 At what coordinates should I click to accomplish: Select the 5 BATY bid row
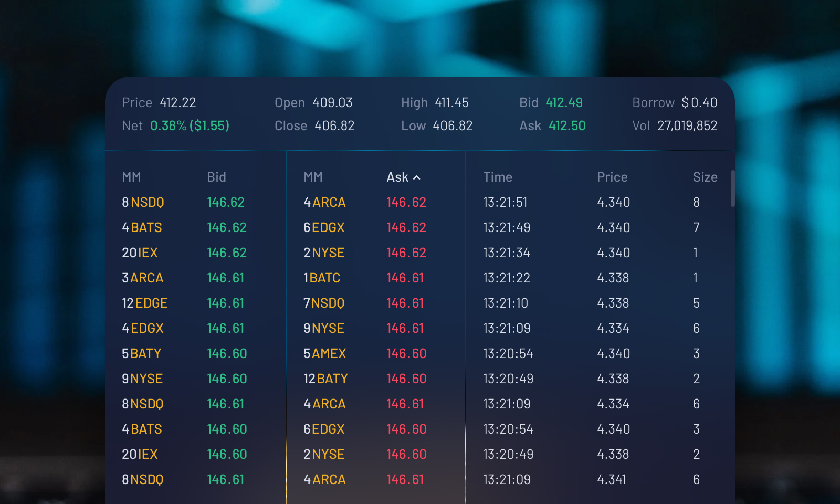[195, 353]
